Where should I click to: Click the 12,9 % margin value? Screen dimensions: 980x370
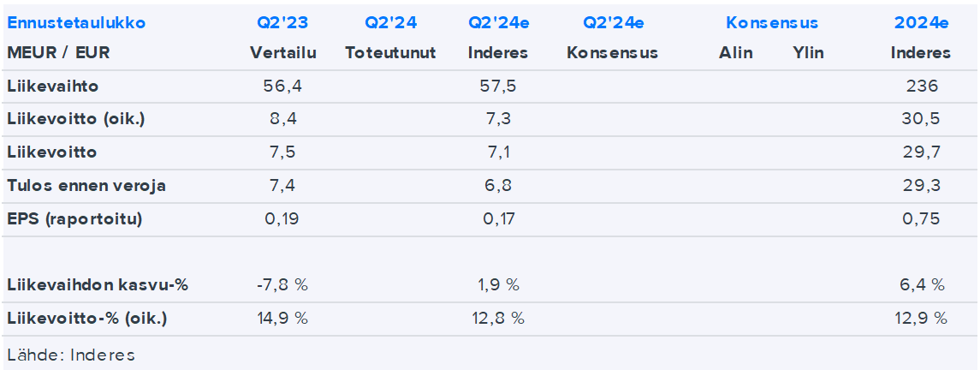click(921, 319)
